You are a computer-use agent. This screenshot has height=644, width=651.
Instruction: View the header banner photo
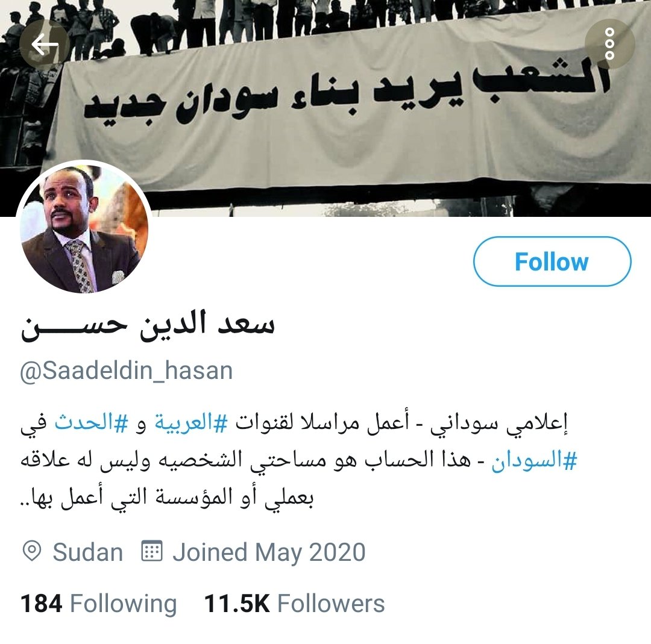325,108
